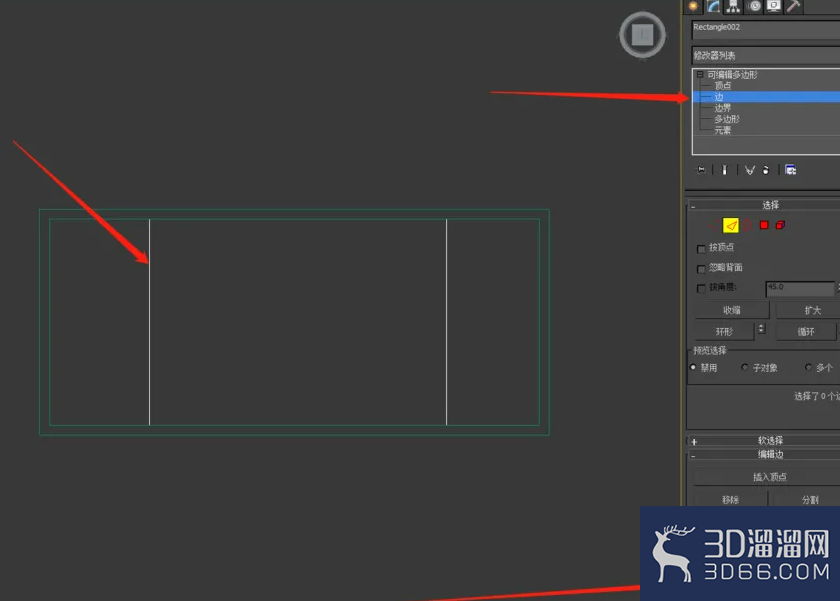Click the 分割 button
The image size is (840, 601).
[x=807, y=499]
